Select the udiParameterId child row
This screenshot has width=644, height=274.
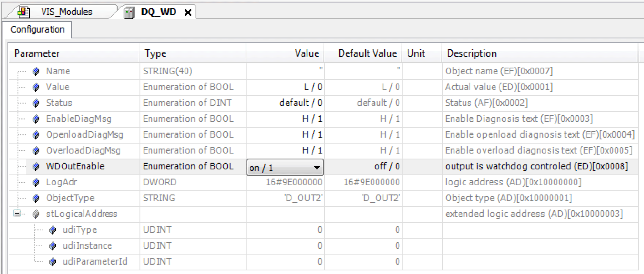click(324, 262)
